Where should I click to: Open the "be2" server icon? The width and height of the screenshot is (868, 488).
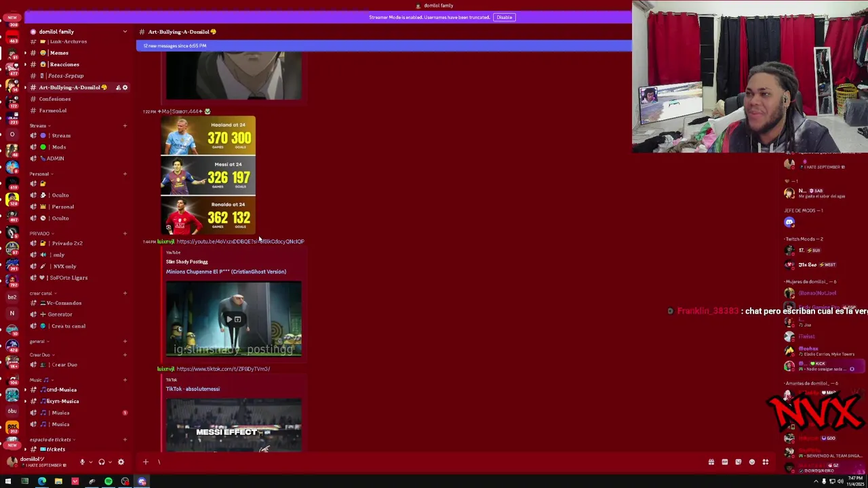tap(12, 297)
